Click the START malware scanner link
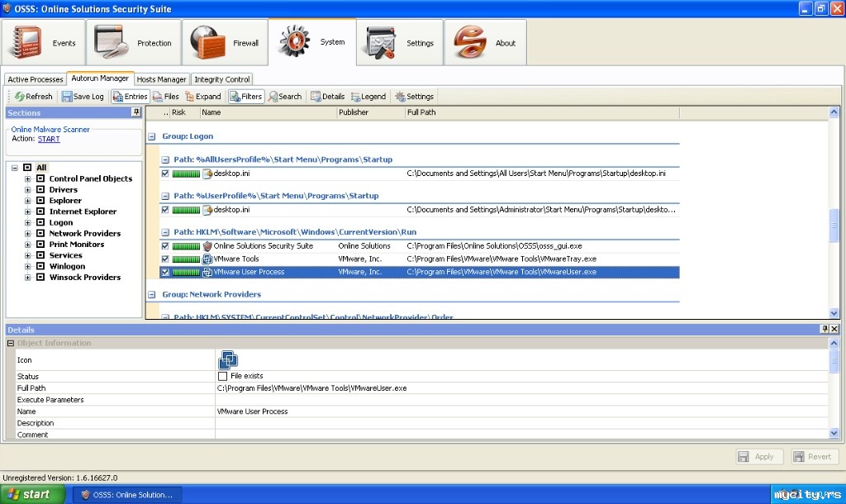 click(x=49, y=139)
